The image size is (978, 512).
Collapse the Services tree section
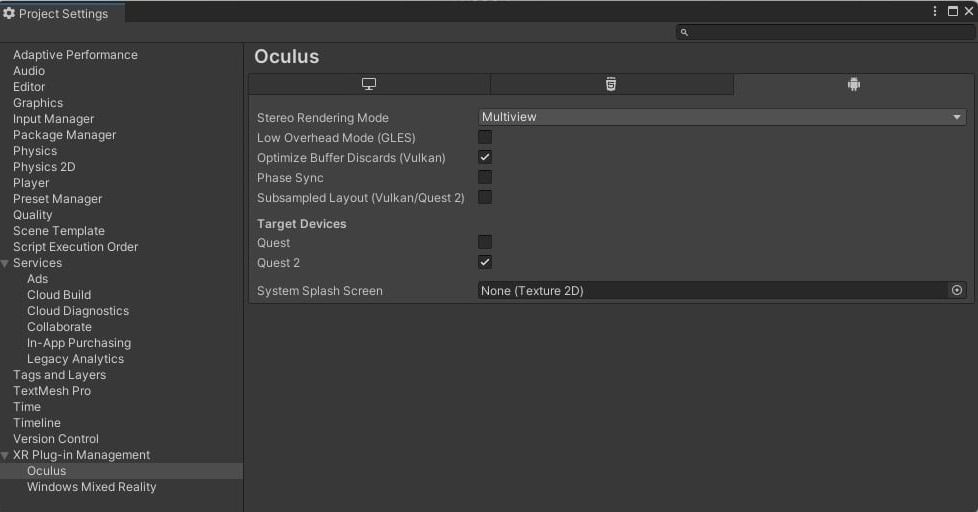[x=6, y=263]
